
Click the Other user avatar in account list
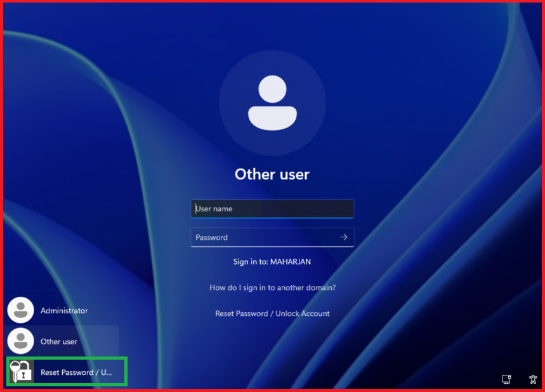20,341
